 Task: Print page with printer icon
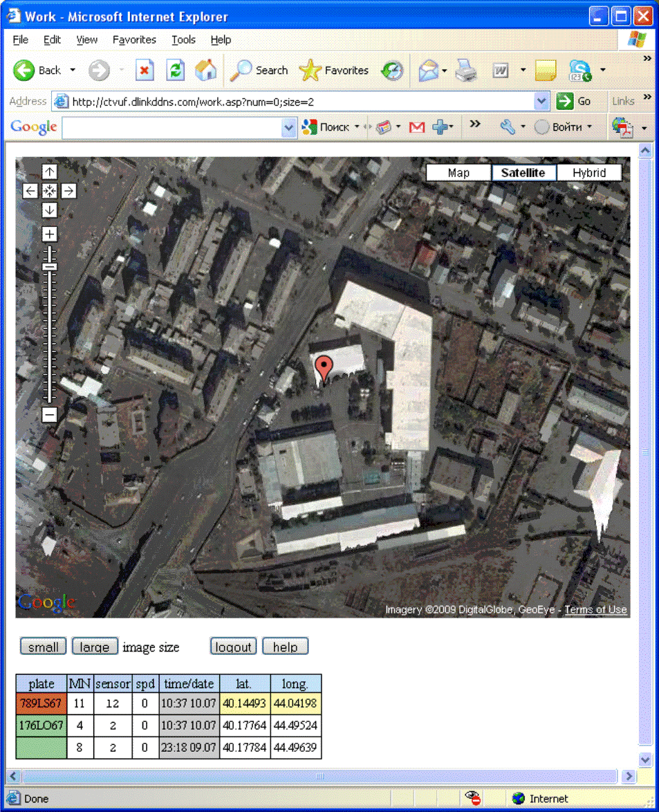(x=466, y=70)
